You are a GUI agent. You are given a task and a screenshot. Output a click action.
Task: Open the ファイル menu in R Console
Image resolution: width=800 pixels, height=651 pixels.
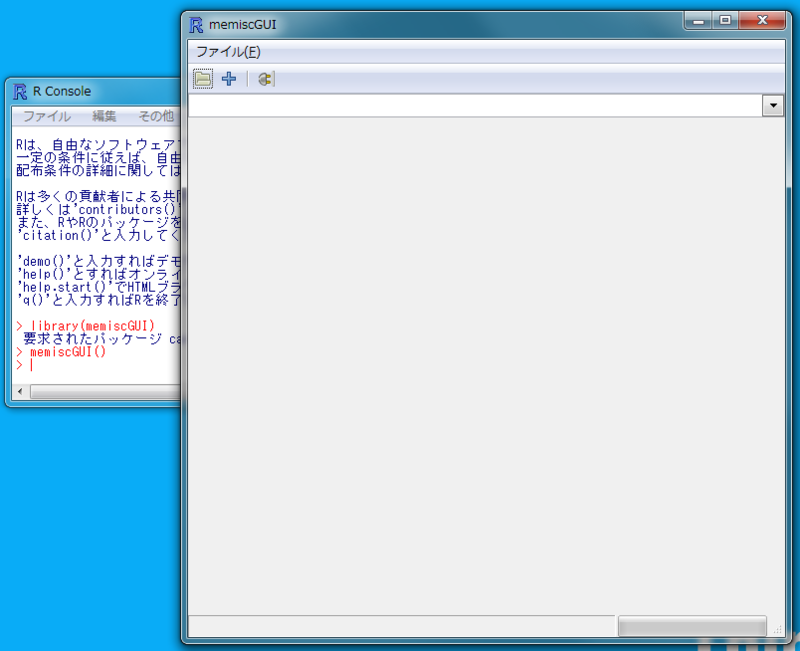[46, 116]
